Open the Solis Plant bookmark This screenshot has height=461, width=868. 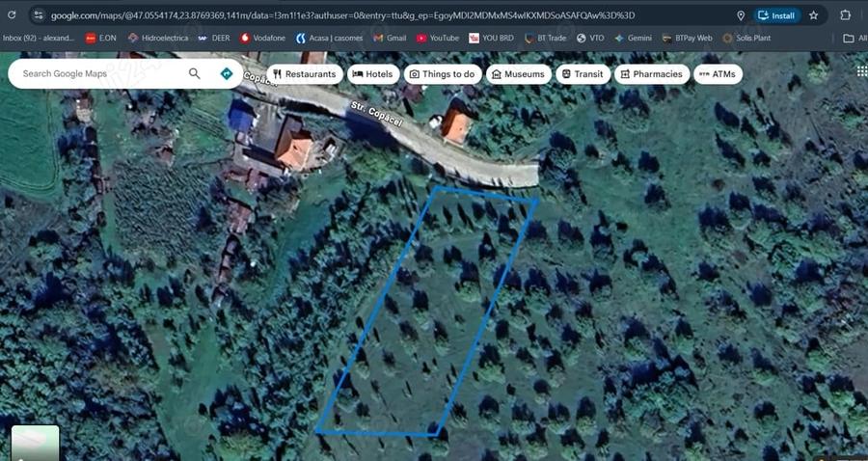(x=746, y=39)
